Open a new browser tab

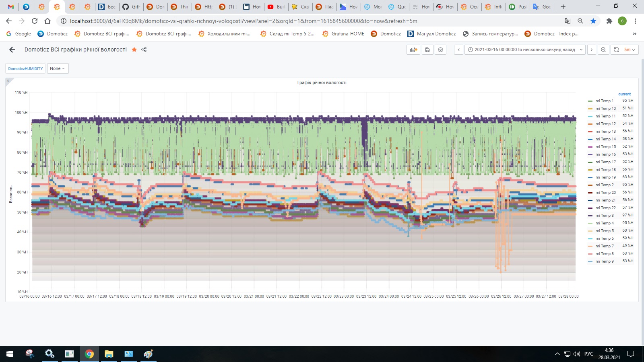point(562,6)
